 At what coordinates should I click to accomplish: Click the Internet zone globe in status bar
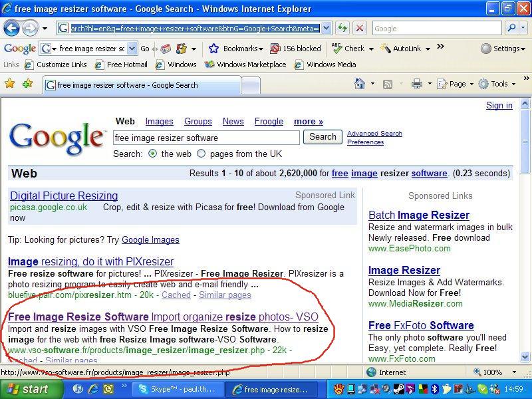372,372
